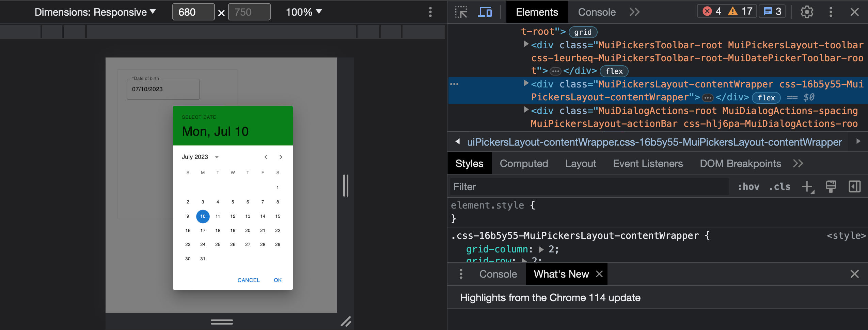
Task: Expand the grid-column property triangle
Action: point(541,249)
